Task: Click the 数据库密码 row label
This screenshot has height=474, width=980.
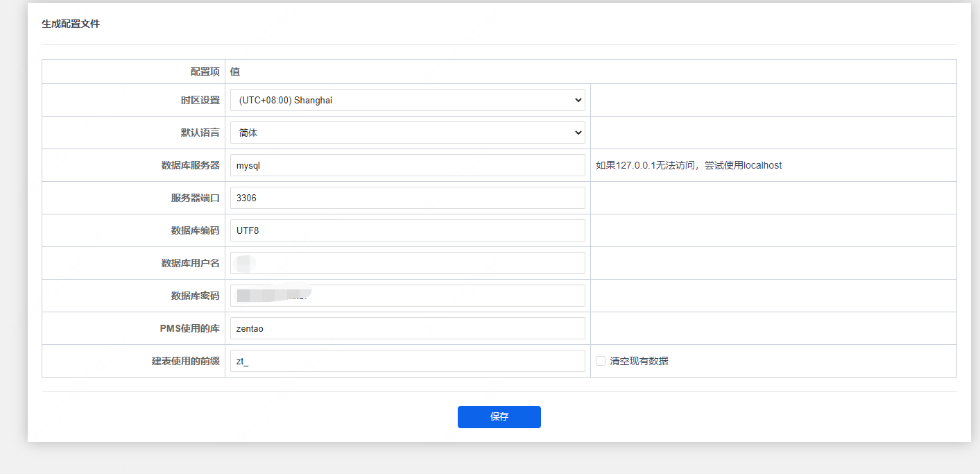Action: pos(196,296)
